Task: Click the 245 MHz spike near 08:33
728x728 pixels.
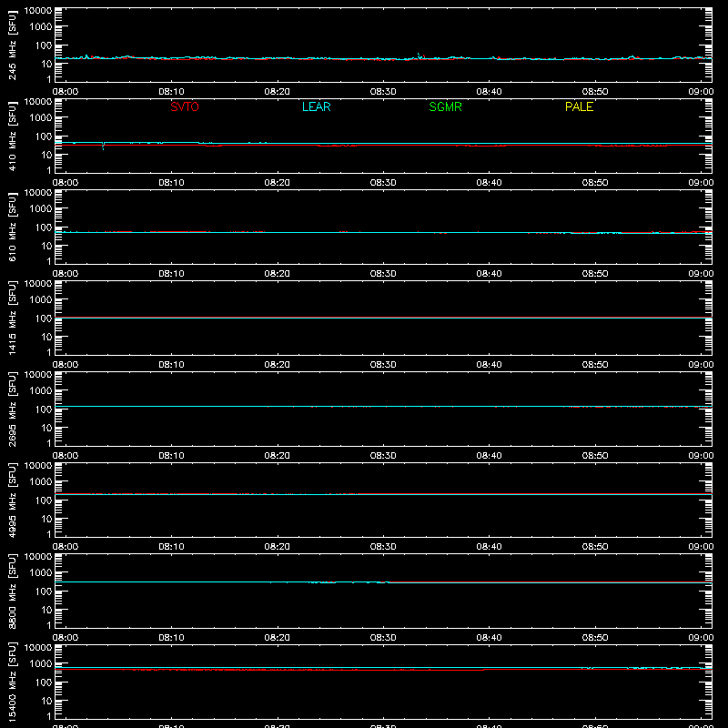Action: pyautogui.click(x=420, y=56)
